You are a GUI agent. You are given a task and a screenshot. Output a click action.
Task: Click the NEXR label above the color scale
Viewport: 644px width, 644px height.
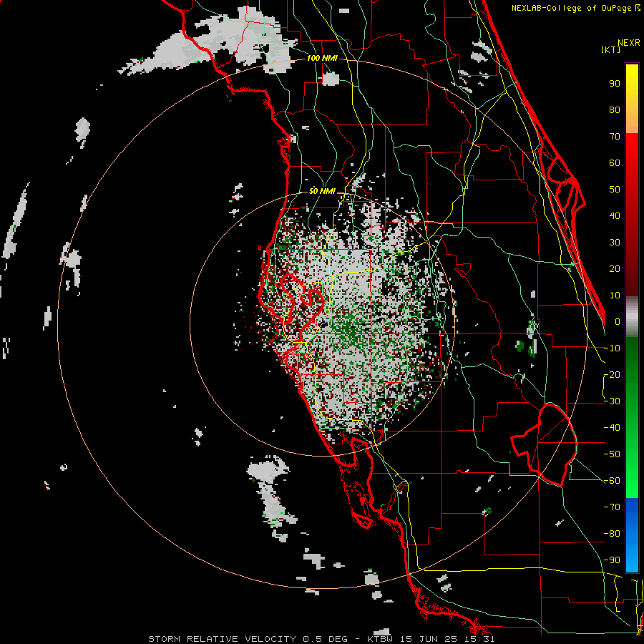click(x=628, y=42)
